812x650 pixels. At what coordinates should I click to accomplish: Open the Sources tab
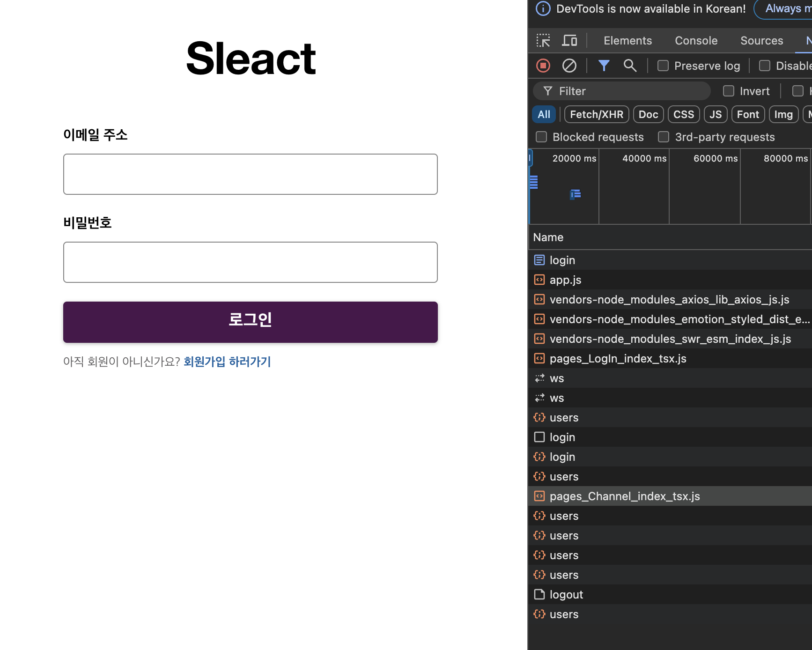(x=761, y=41)
